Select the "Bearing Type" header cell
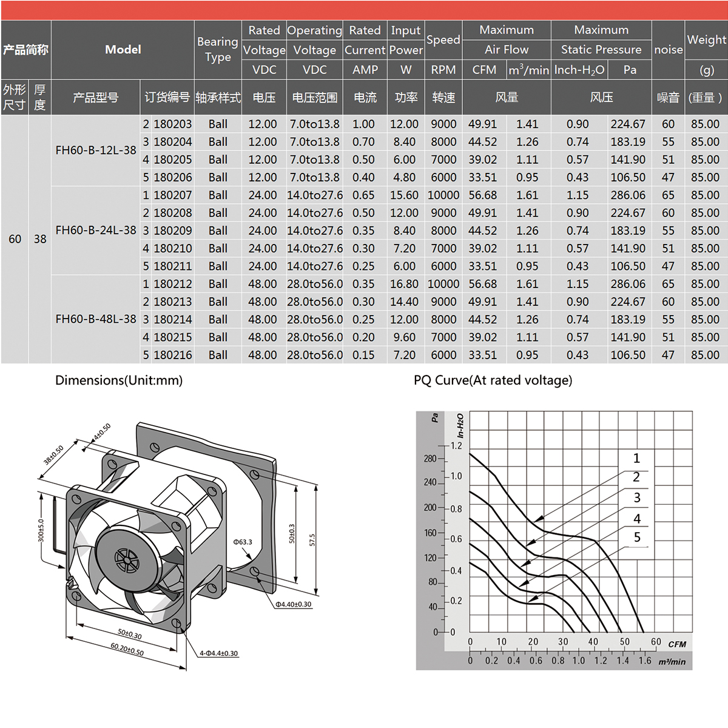 pyautogui.click(x=218, y=50)
